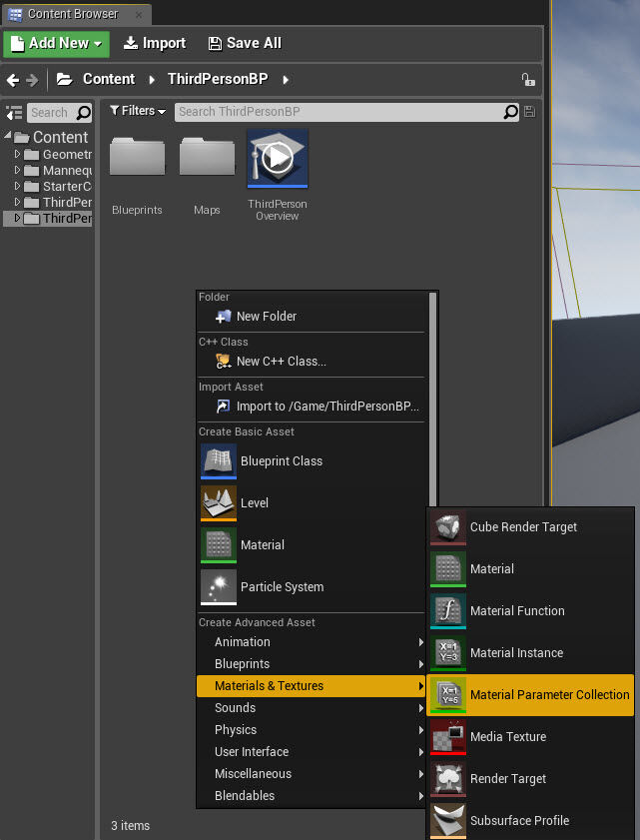Click the Import button
The height and width of the screenshot is (840, 640).
point(155,43)
